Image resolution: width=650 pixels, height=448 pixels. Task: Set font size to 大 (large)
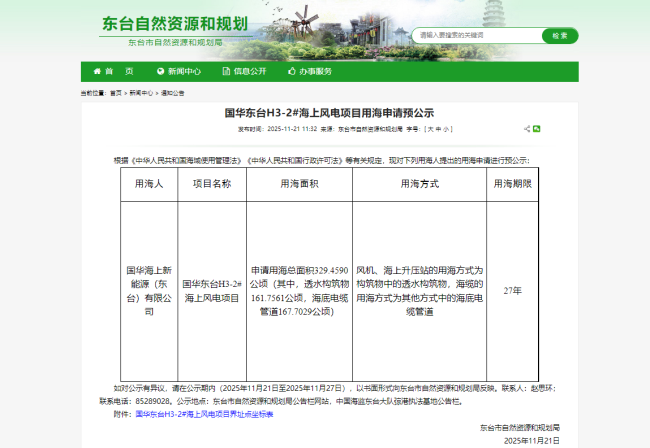click(x=430, y=129)
